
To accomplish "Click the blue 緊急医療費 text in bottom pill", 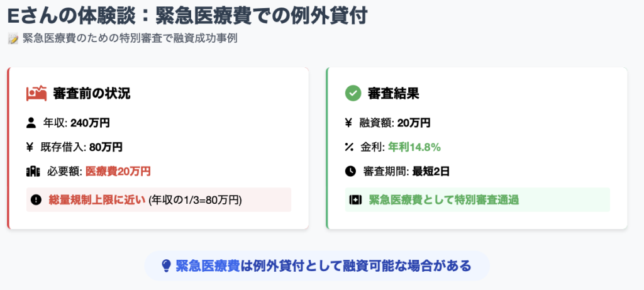I will [208, 265].
